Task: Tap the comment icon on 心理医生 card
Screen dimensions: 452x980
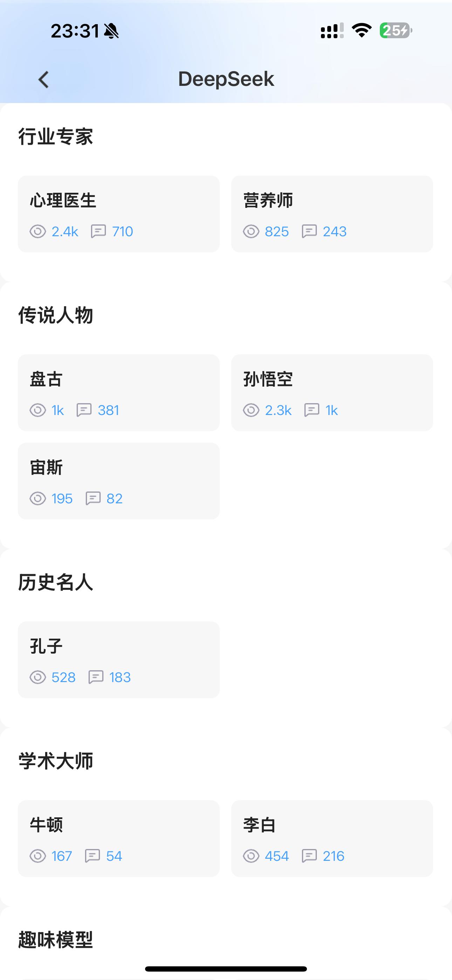Action: pos(98,231)
